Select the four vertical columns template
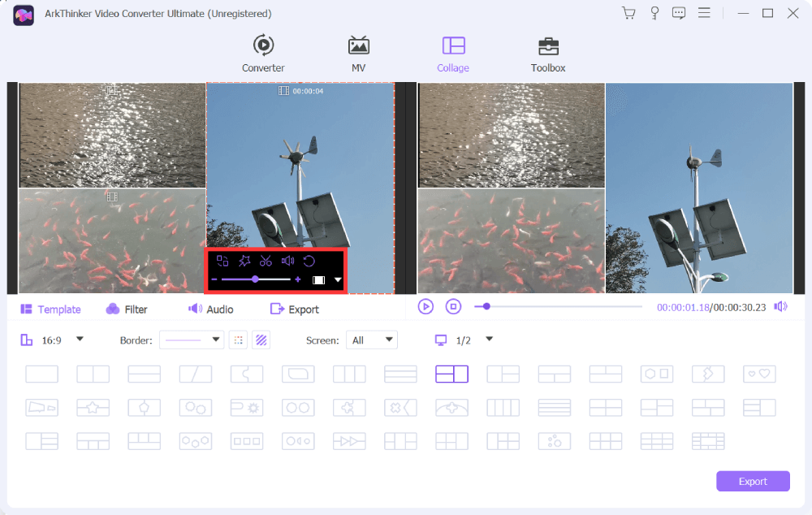Viewport: 812px width, 515px height. (503, 408)
